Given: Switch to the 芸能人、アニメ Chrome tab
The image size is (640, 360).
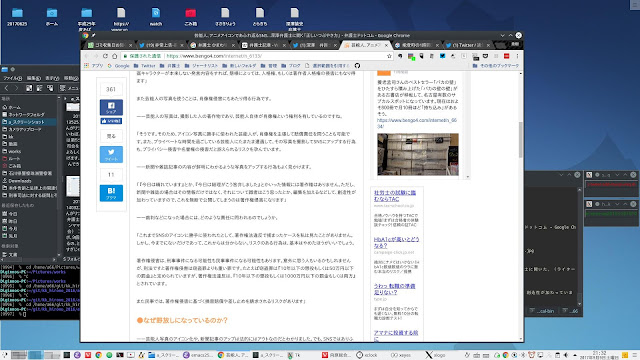Looking at the screenshot, I should [x=366, y=45].
